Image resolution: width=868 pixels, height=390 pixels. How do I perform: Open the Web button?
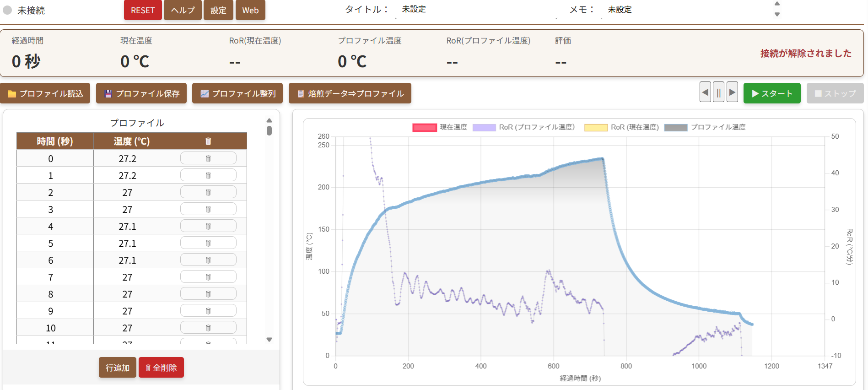(x=250, y=10)
